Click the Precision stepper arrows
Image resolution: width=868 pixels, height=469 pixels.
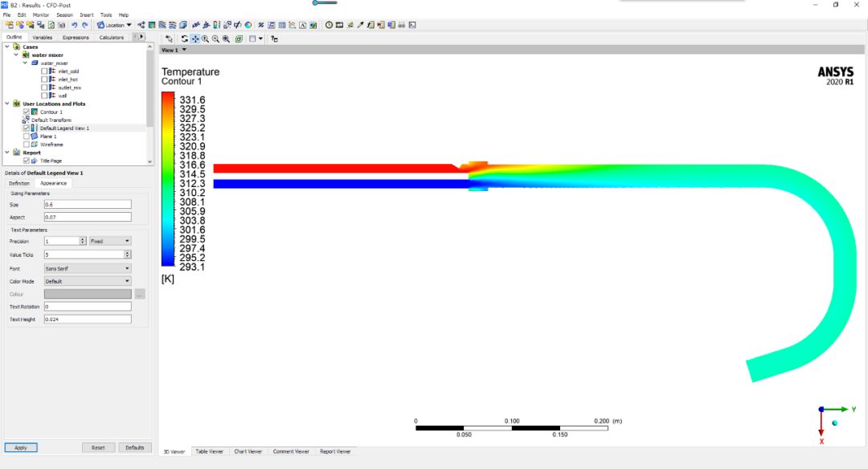83,241
